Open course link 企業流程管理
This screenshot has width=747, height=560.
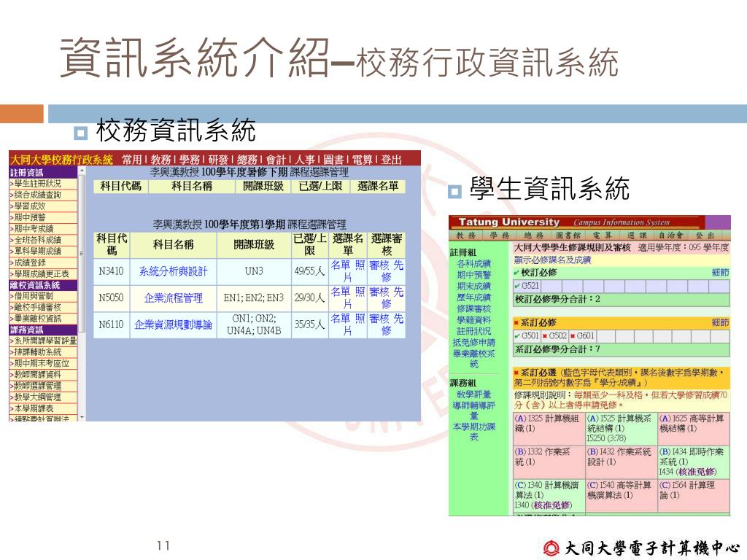[x=174, y=298]
